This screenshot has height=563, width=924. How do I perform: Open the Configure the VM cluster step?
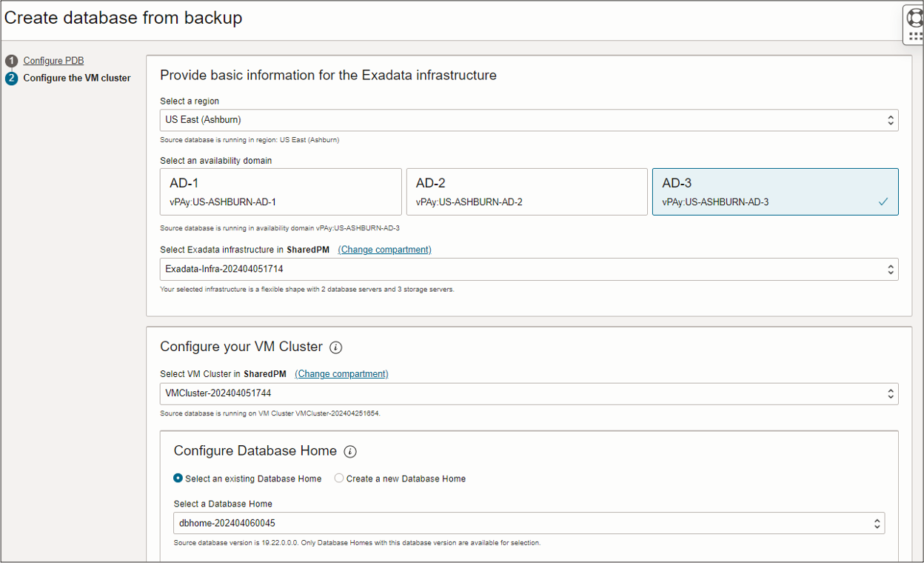click(77, 78)
